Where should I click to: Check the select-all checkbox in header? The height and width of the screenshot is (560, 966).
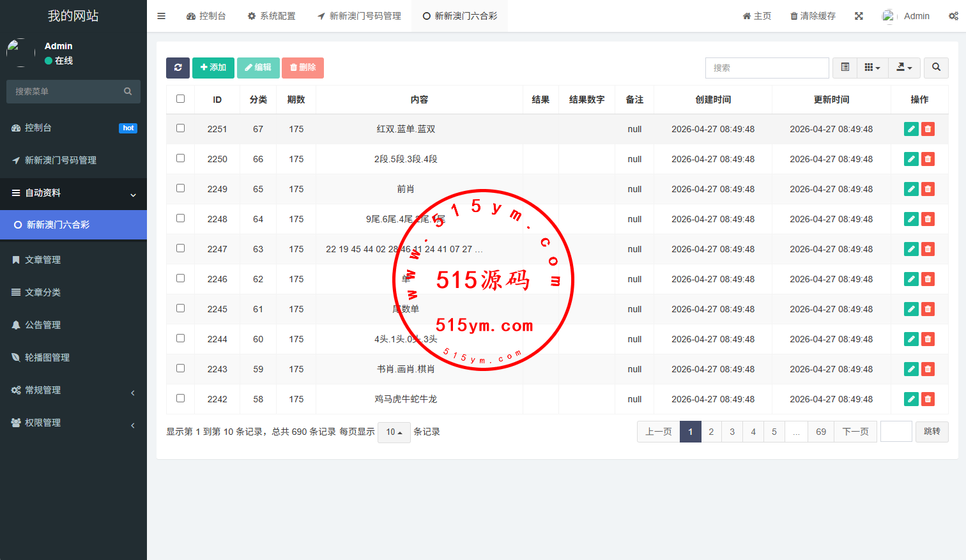tap(180, 99)
